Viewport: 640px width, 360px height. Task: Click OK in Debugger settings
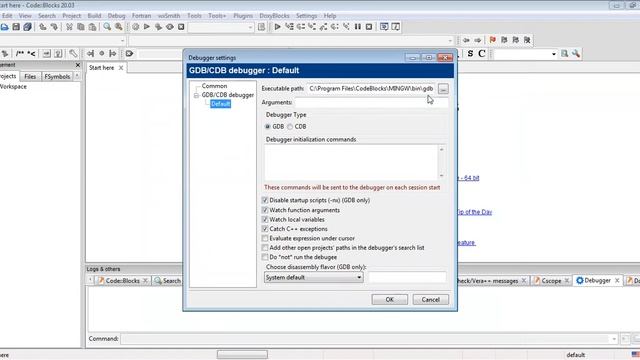tap(389, 300)
